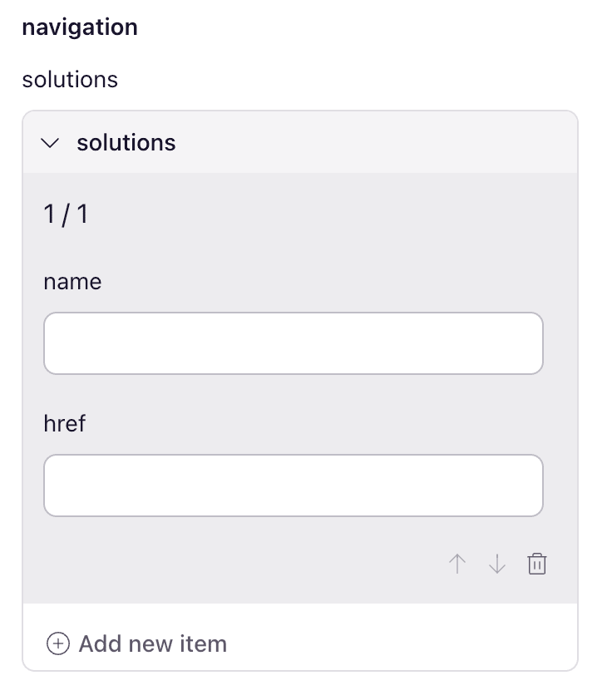The height and width of the screenshot is (700, 607).
Task: Move item up with the up arrow
Action: (x=457, y=564)
